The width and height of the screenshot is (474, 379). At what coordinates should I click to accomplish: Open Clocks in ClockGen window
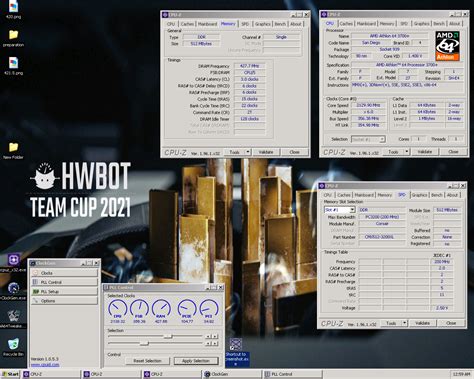coord(65,273)
